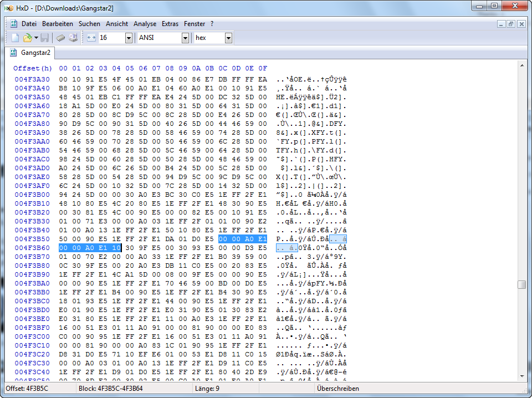Click the Save disk icon
This screenshot has width=532, height=398.
click(x=45, y=38)
